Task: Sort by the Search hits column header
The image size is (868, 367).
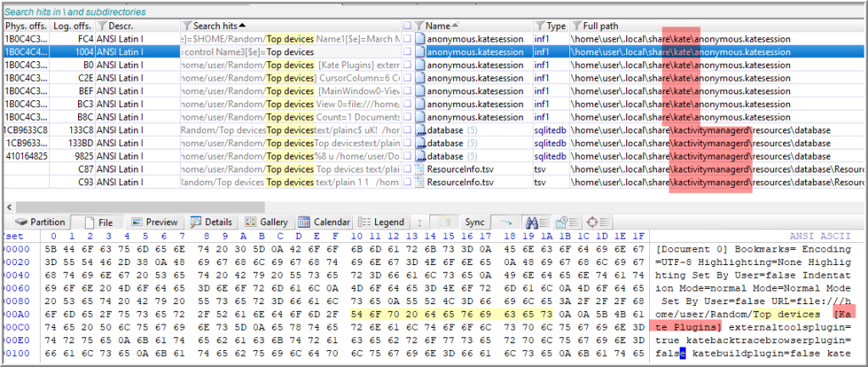Action: point(216,26)
